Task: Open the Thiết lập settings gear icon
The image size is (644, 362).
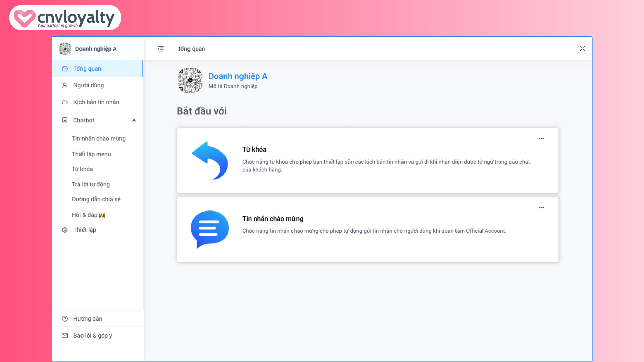Action: (65, 230)
